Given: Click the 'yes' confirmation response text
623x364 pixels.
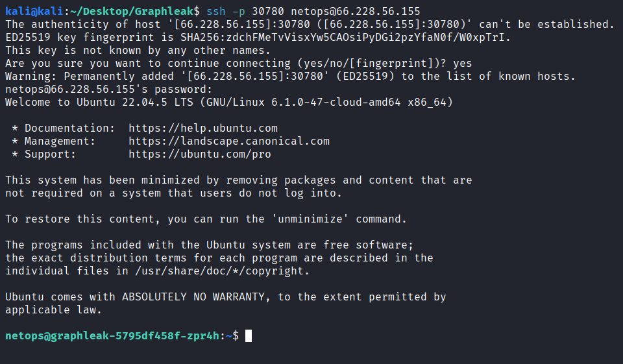Looking at the screenshot, I should (463, 64).
